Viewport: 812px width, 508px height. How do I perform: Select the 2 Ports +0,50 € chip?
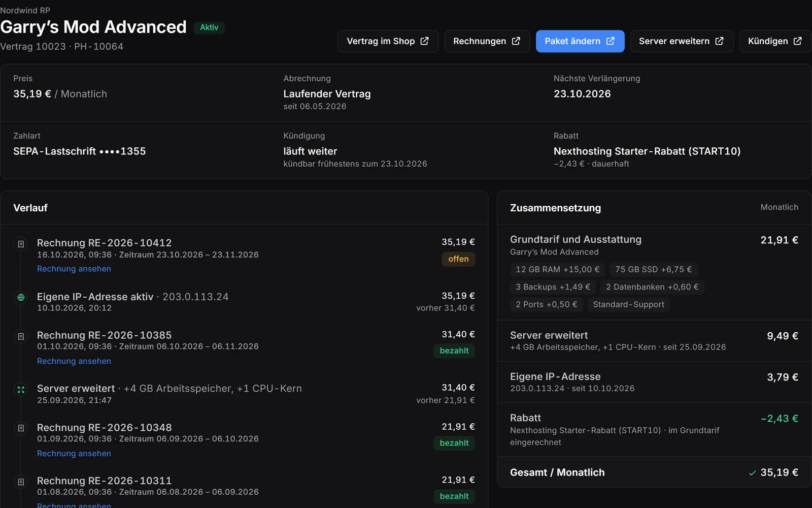tap(547, 304)
